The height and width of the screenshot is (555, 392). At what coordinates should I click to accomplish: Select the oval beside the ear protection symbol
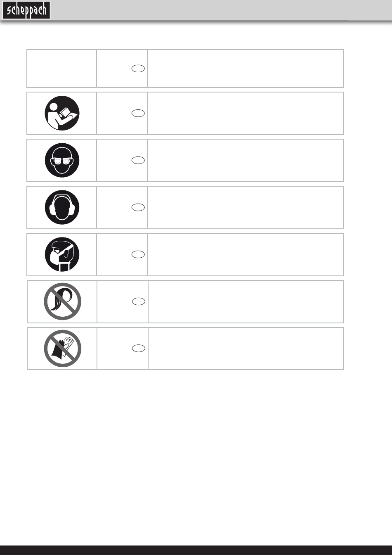(138, 208)
